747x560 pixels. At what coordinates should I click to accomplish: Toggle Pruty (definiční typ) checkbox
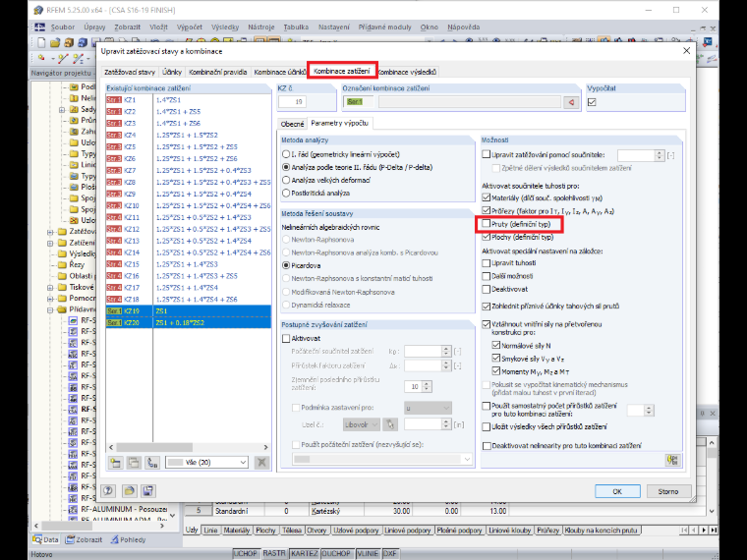click(486, 223)
